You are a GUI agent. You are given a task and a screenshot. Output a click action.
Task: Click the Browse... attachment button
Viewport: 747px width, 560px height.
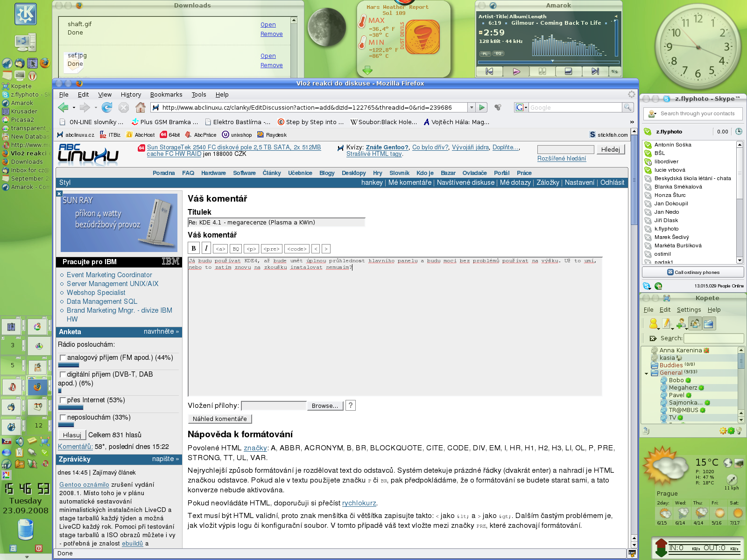coord(325,406)
